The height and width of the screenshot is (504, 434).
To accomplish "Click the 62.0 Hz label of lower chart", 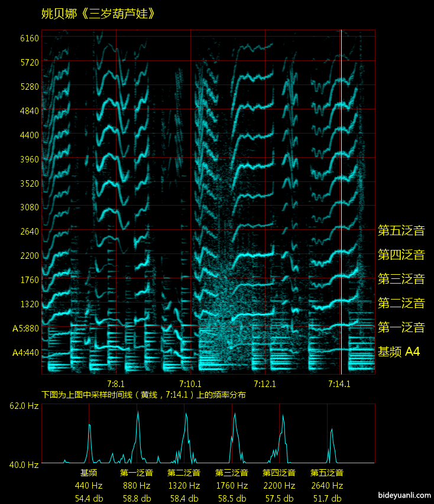I will (24, 406).
